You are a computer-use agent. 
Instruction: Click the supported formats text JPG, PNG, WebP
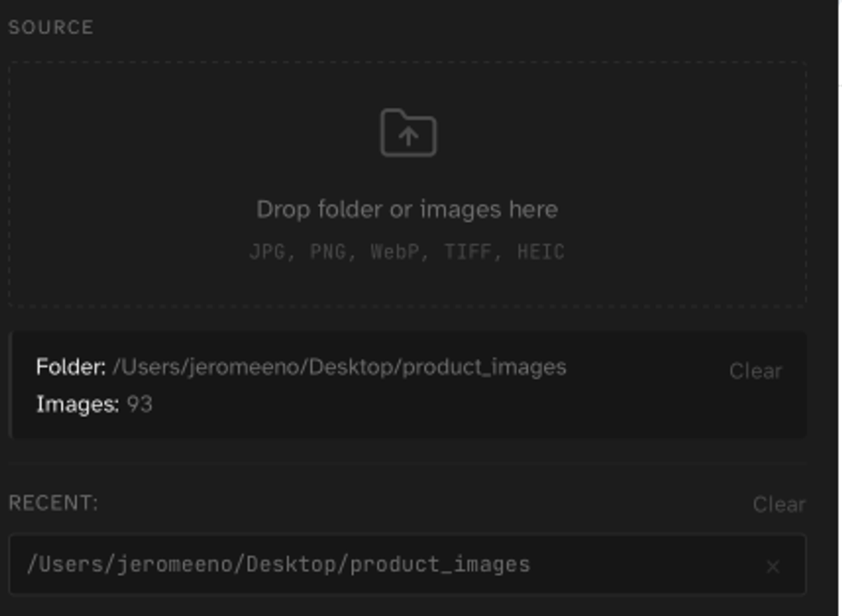pos(407,251)
